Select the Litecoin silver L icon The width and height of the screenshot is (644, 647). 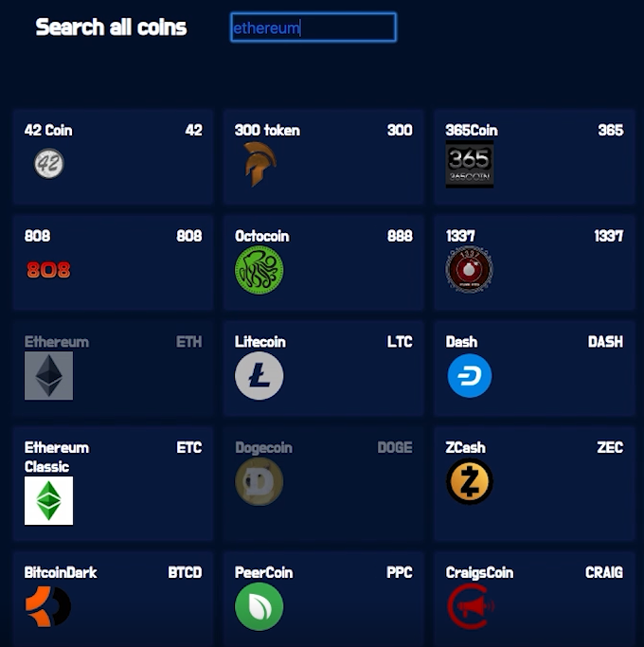click(x=259, y=376)
